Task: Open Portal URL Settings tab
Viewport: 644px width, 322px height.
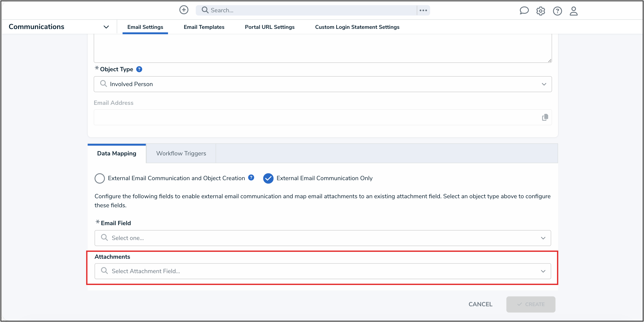Action: (x=269, y=27)
